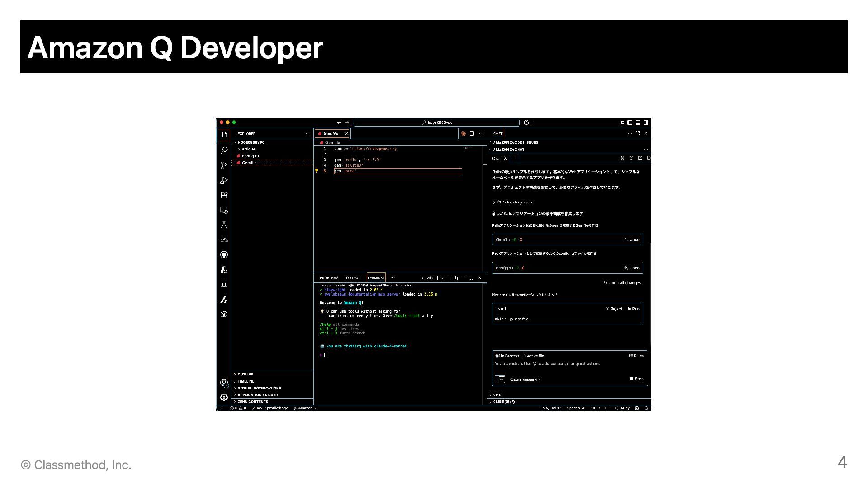Screen dimensions: 868x488
Task: Maximize the terminal panel size
Action: 472,277
